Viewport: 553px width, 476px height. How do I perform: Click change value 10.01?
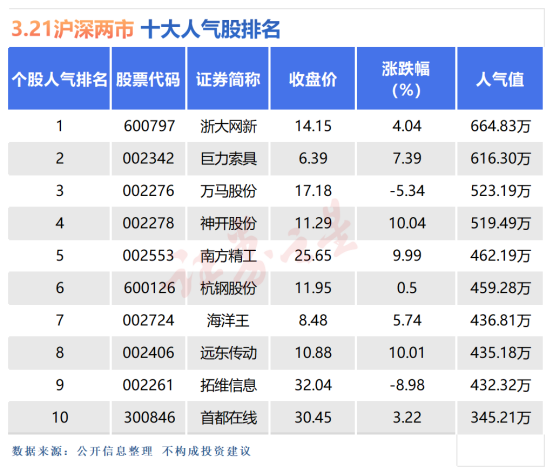click(x=407, y=353)
